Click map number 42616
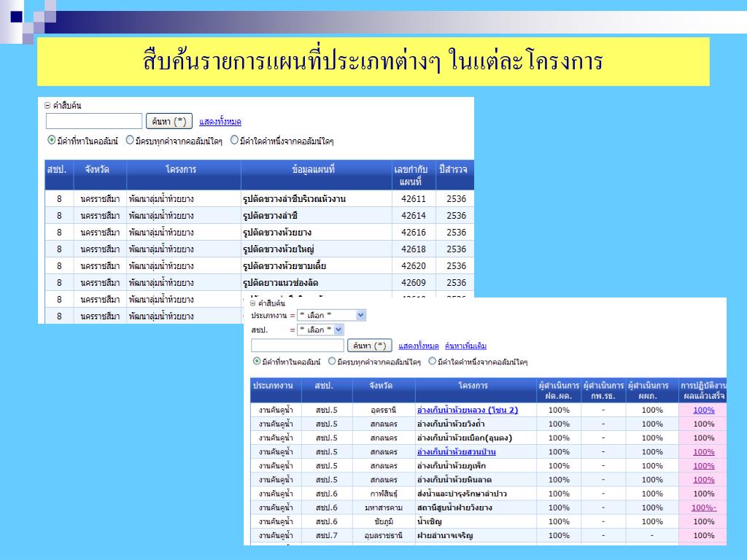 pos(414,233)
